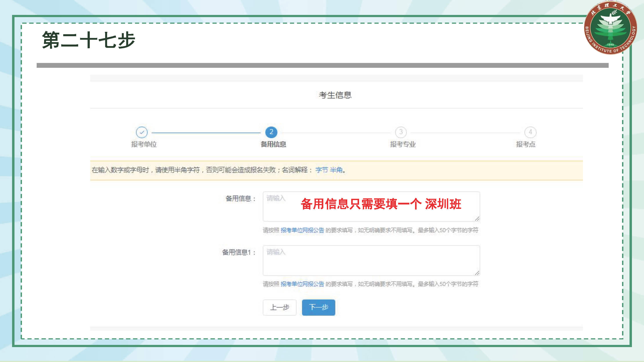
Task: Click the 上一步 button
Action: [x=279, y=307]
